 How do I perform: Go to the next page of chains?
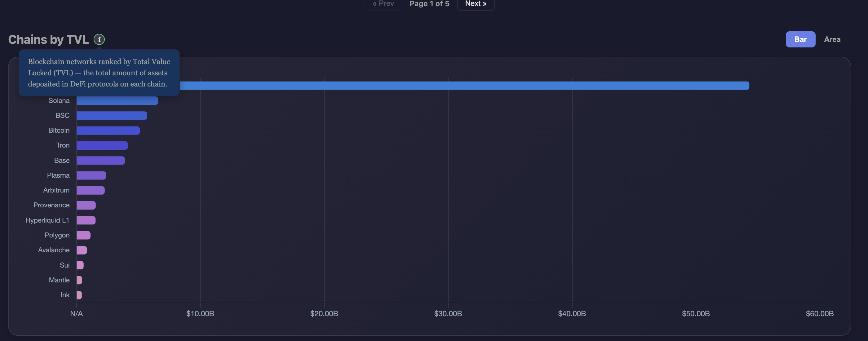pyautogui.click(x=476, y=4)
